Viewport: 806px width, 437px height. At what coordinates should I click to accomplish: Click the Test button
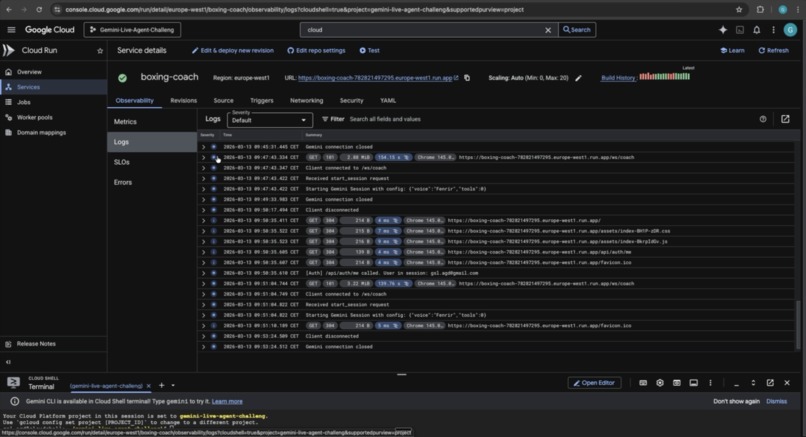[370, 50]
